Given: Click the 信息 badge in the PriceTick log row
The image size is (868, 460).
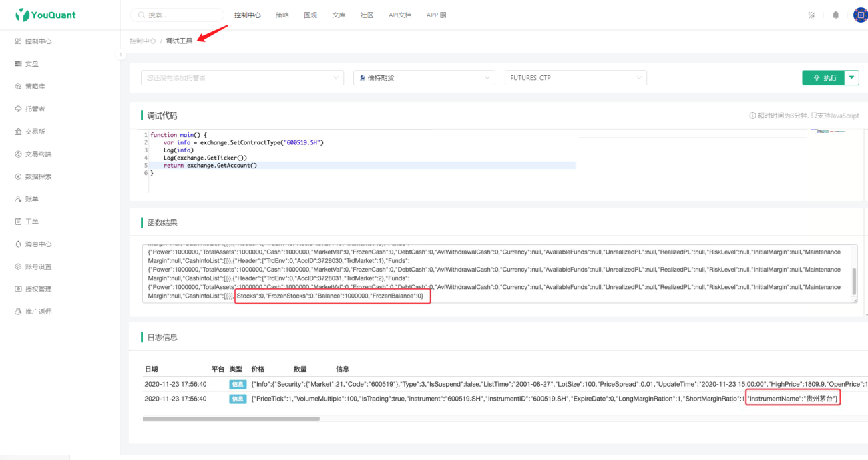Looking at the screenshot, I should point(238,399).
